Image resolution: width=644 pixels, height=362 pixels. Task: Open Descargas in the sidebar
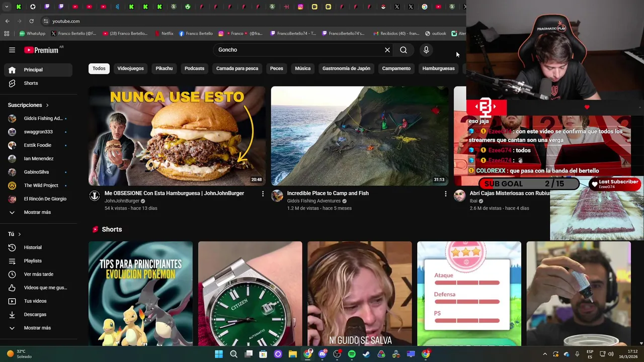pos(38,314)
